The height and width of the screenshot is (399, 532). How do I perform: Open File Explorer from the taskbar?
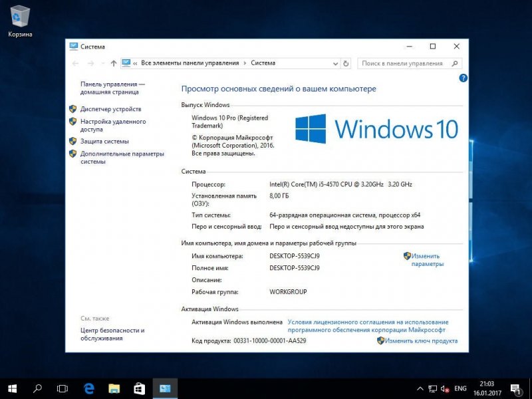pos(114,388)
